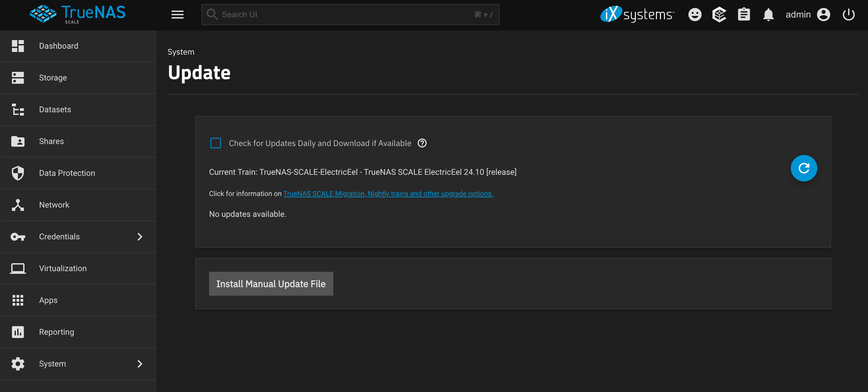The width and height of the screenshot is (868, 392).
Task: Open the Virtualization menu item
Action: (x=78, y=269)
